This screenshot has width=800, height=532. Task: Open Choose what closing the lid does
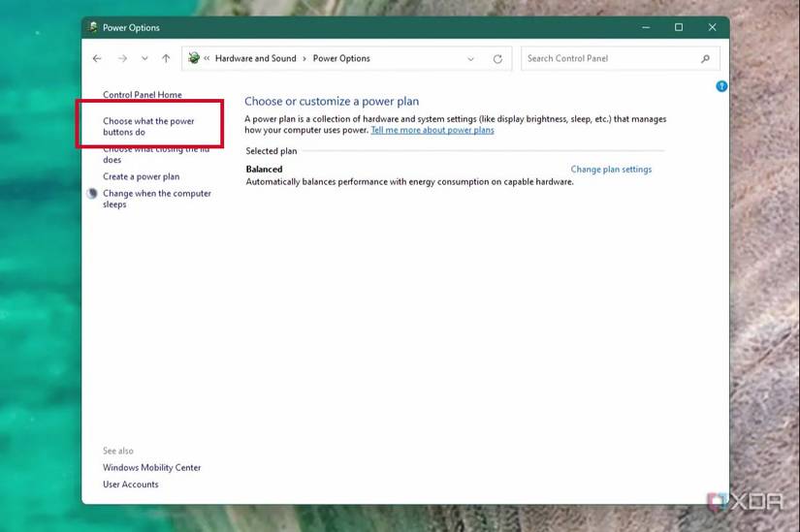156,154
